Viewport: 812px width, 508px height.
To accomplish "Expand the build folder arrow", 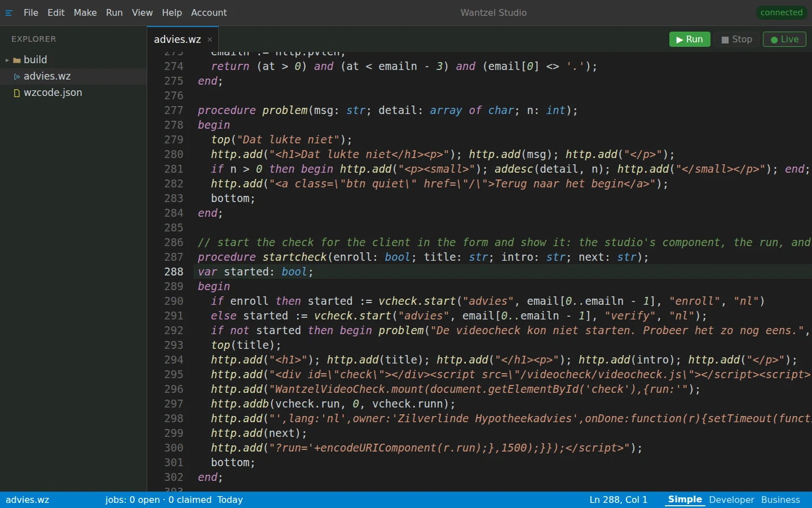I will point(7,60).
